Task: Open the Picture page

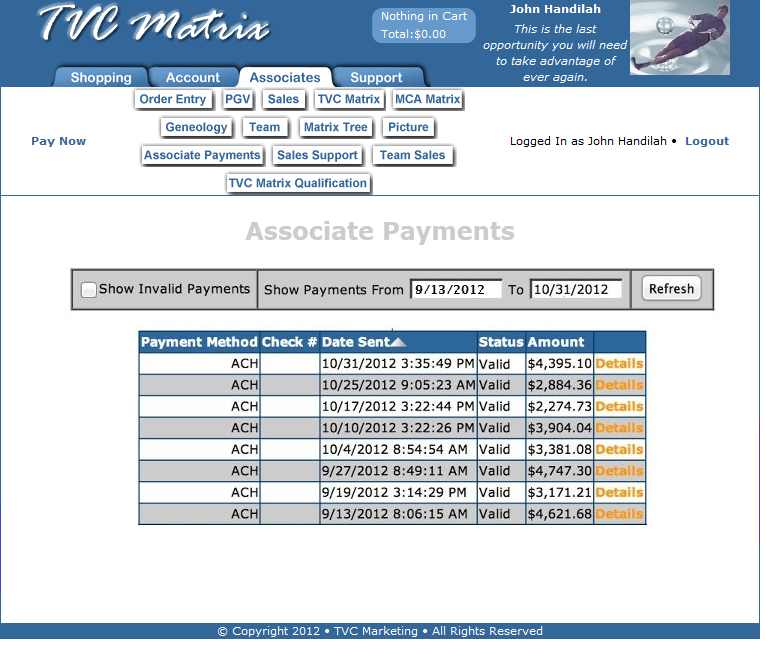Action: (408, 127)
